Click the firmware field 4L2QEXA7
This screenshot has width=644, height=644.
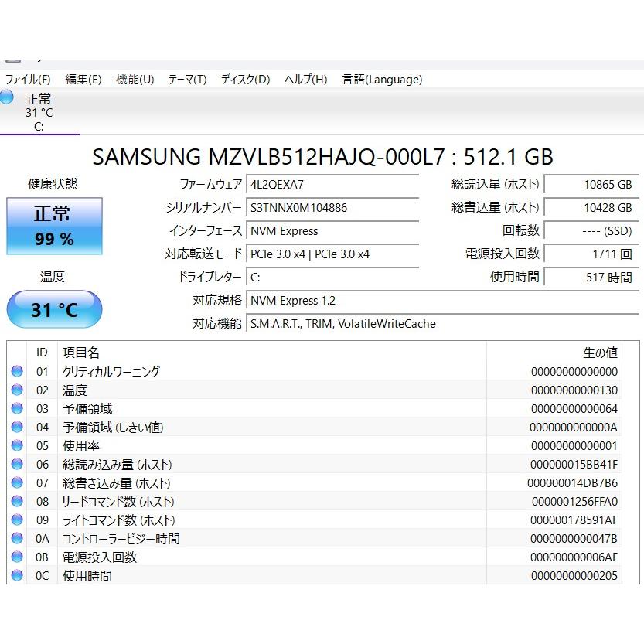(332, 185)
